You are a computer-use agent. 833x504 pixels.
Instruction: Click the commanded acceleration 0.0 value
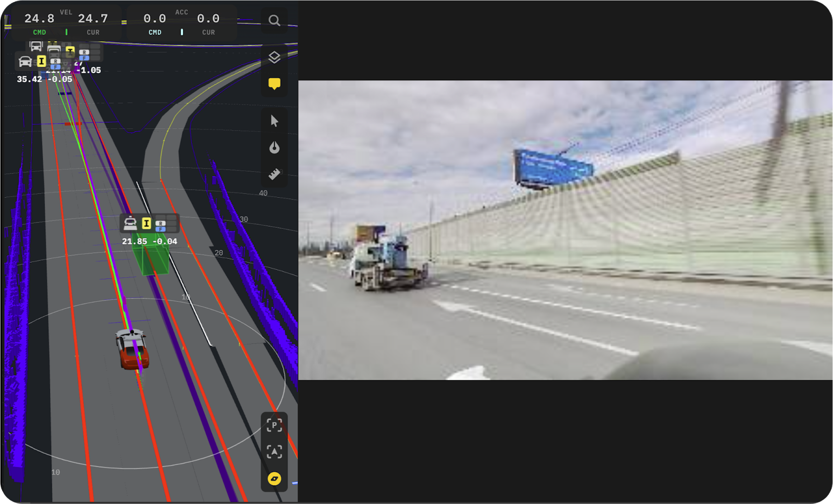point(155,19)
